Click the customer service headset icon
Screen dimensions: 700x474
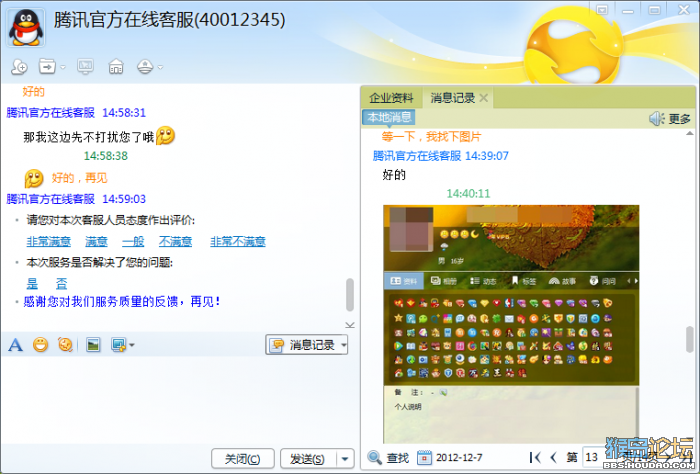coord(145,67)
